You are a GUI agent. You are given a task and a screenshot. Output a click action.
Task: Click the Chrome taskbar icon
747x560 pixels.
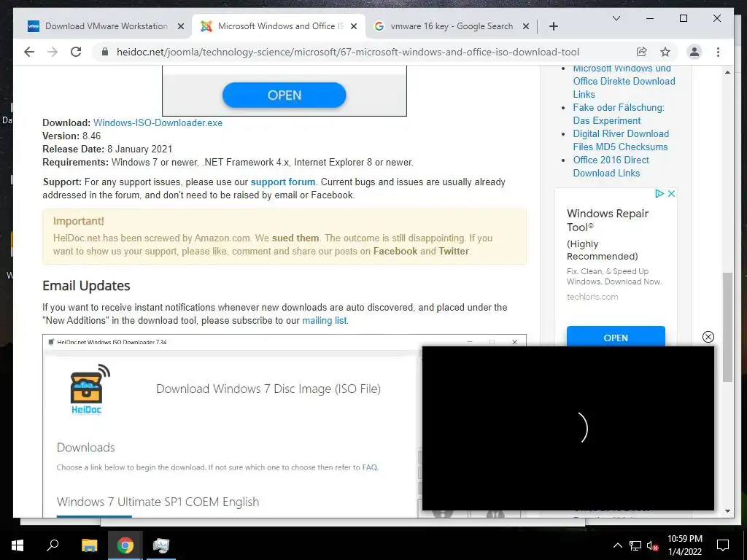[125, 545]
